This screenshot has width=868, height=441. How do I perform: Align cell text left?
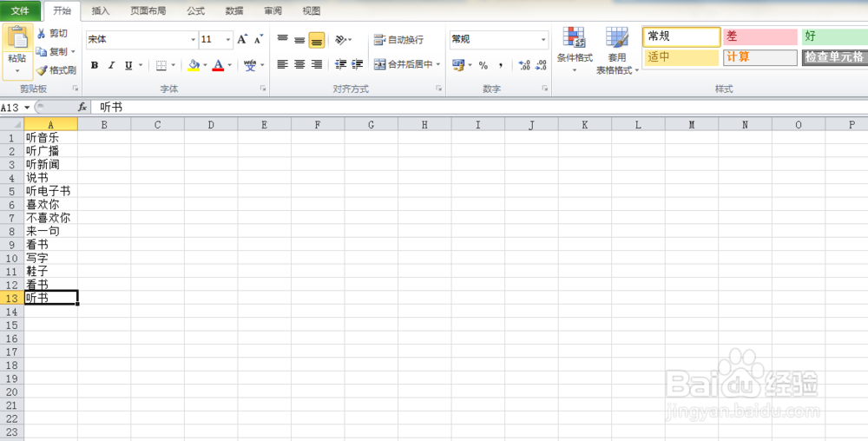282,65
